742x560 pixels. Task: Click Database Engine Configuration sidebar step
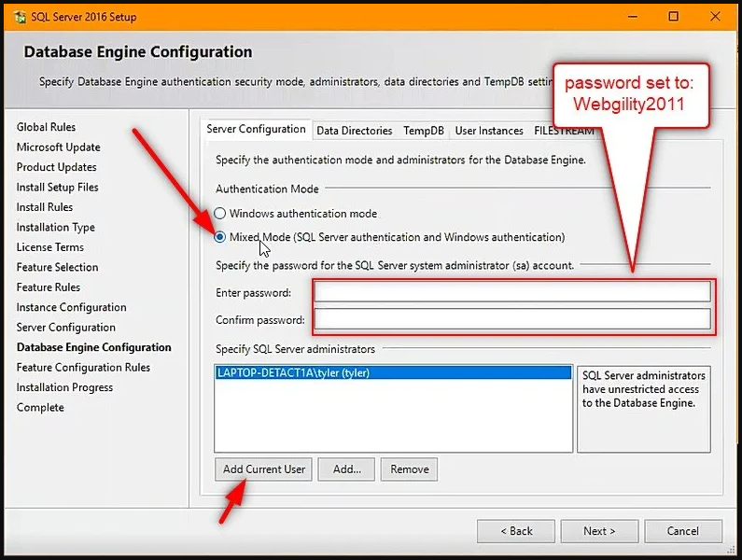[x=93, y=347]
